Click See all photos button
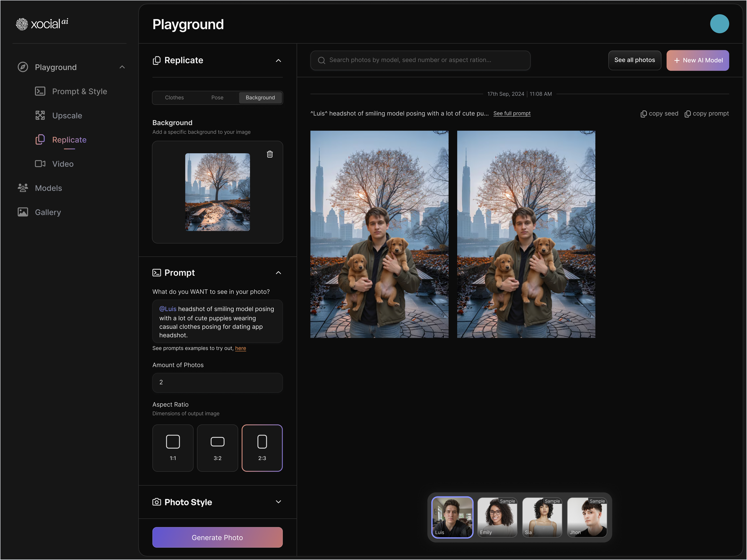The width and height of the screenshot is (747, 560). (x=635, y=60)
